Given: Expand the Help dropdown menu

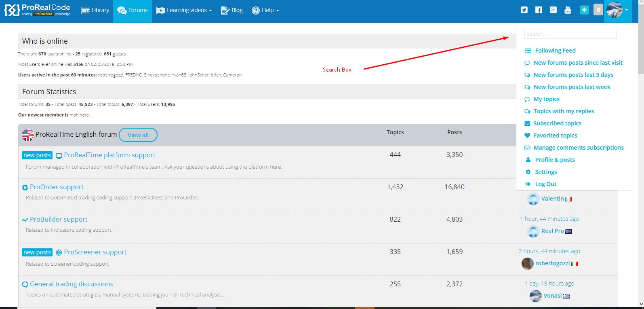Looking at the screenshot, I should 265,10.
